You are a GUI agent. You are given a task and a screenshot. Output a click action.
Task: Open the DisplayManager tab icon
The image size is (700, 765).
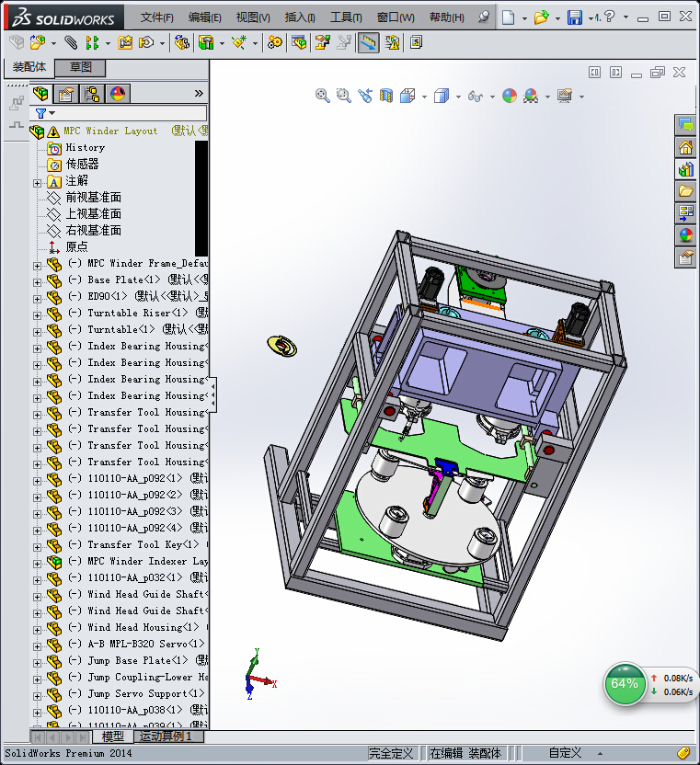118,93
